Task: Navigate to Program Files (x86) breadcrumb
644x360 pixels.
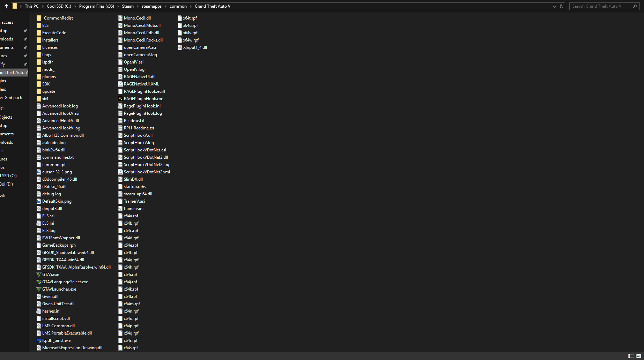Action: click(x=97, y=6)
